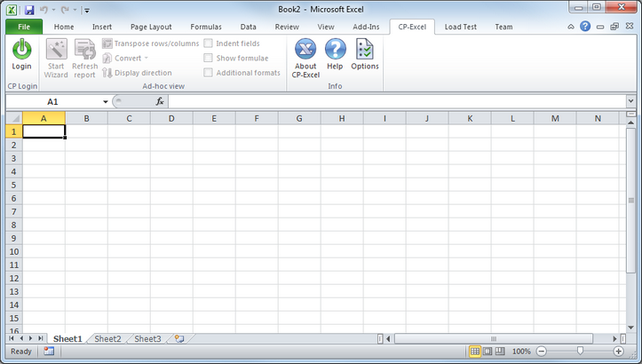Click in the formula bar input

396,101
